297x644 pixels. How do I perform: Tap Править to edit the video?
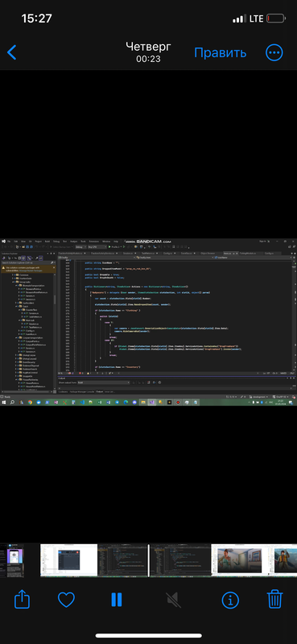[x=221, y=52]
